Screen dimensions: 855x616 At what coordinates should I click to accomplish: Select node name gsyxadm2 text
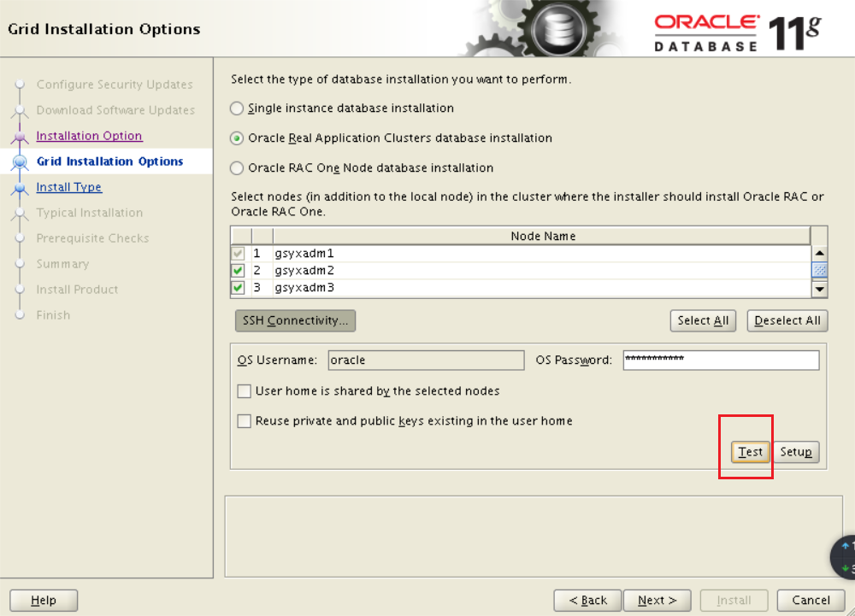click(x=304, y=271)
